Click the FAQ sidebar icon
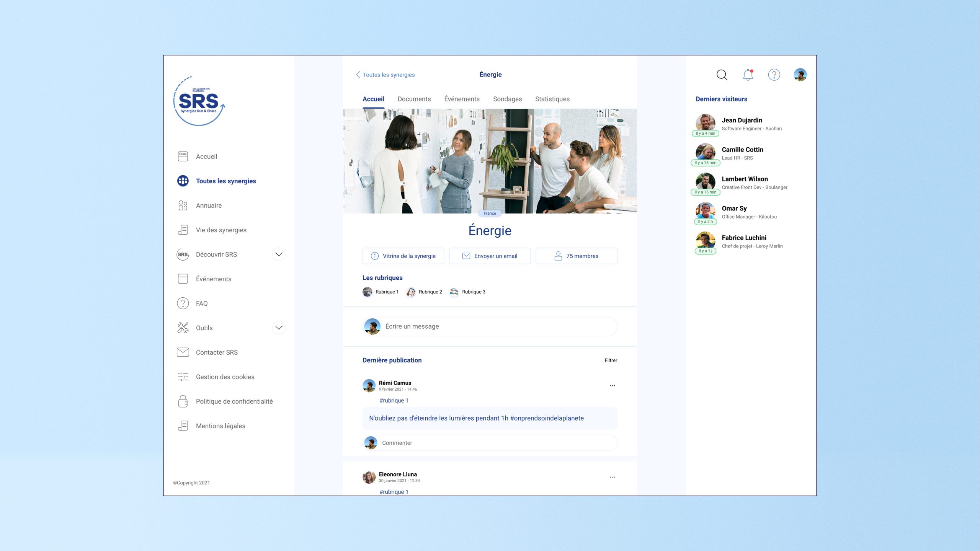 tap(183, 303)
